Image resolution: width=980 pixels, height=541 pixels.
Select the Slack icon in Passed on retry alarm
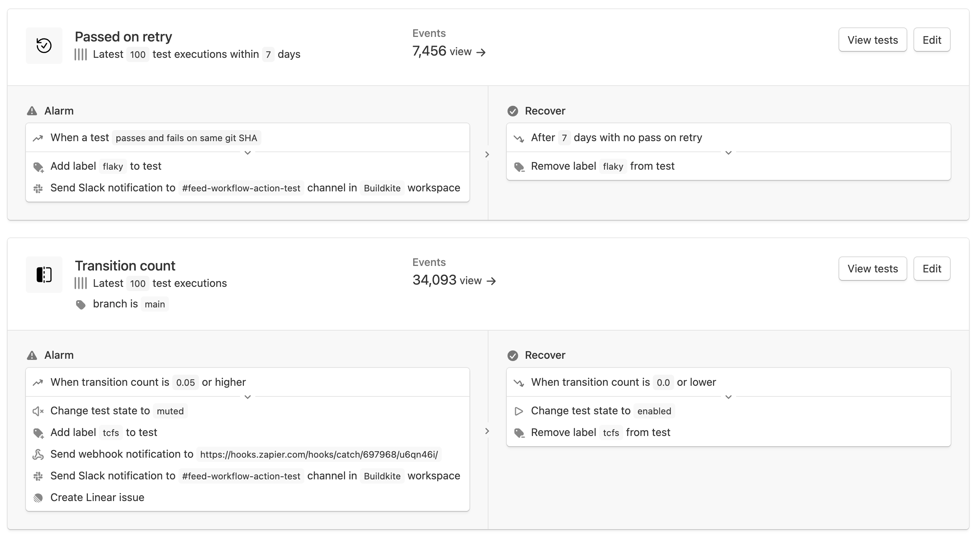pos(38,188)
